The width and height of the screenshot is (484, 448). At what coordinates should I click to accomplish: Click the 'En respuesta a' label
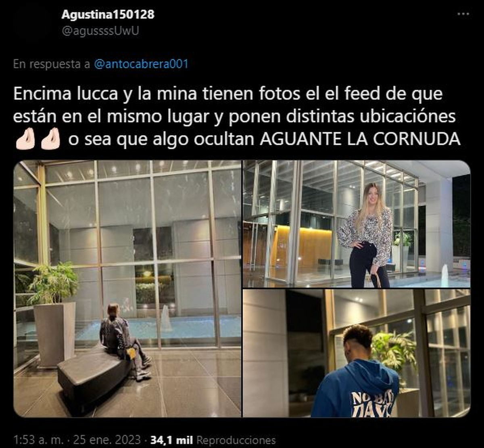[x=52, y=64]
